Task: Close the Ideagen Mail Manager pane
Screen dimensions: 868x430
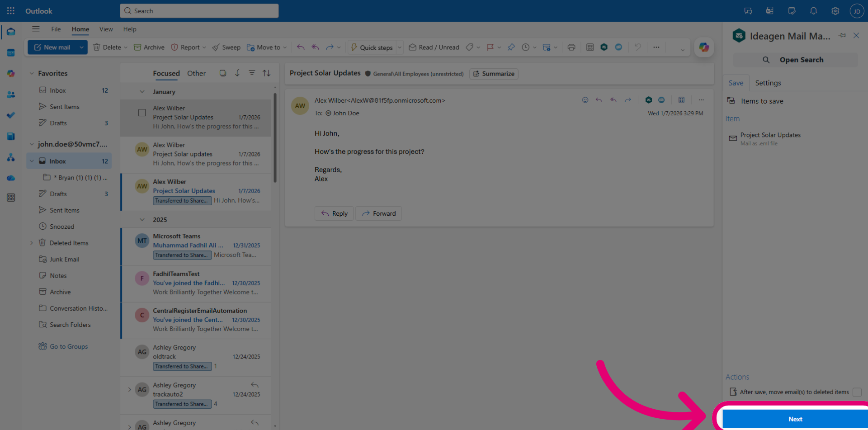Action: click(856, 35)
